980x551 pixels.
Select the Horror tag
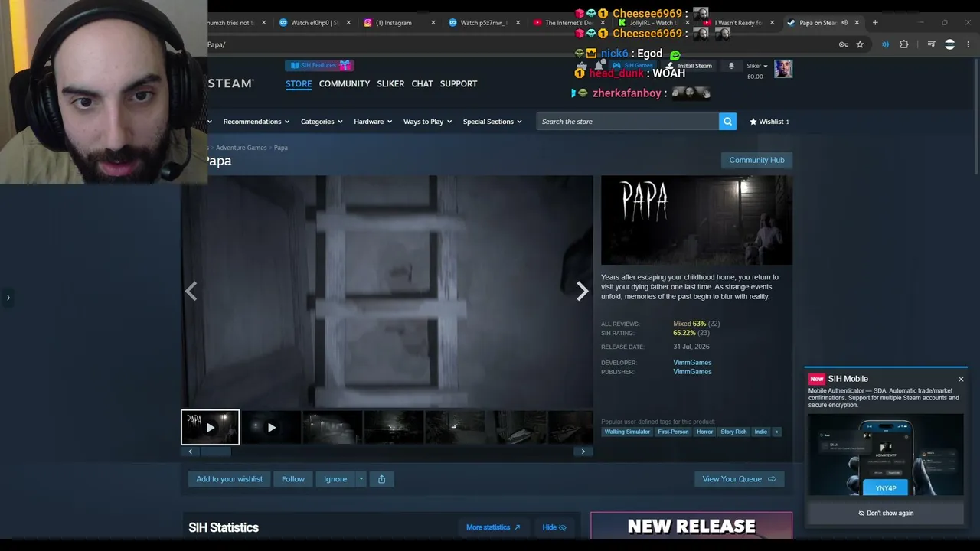pyautogui.click(x=704, y=432)
